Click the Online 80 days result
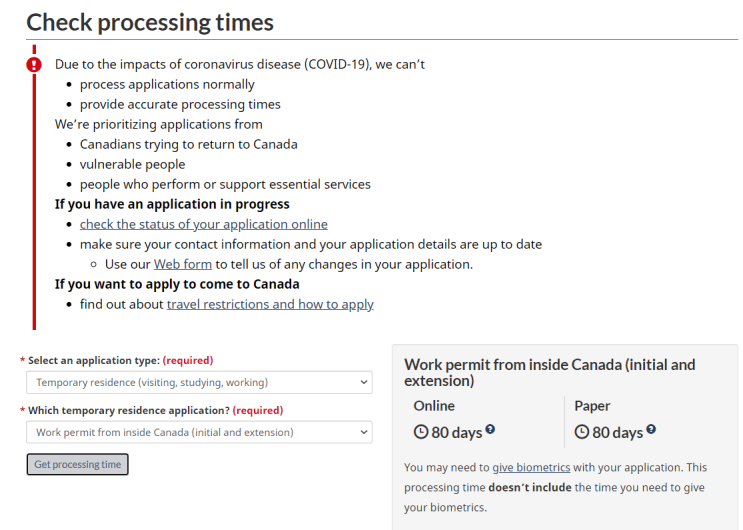 (456, 432)
